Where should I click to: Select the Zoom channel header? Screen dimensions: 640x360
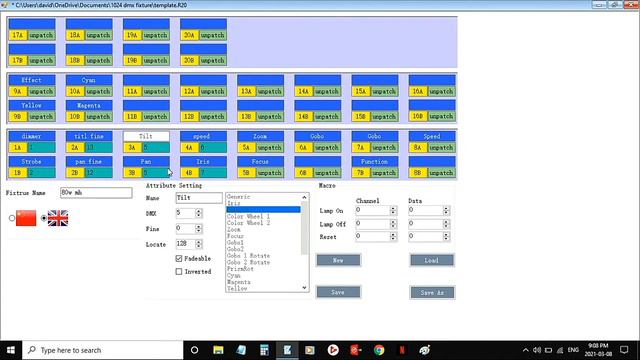pyautogui.click(x=260, y=136)
